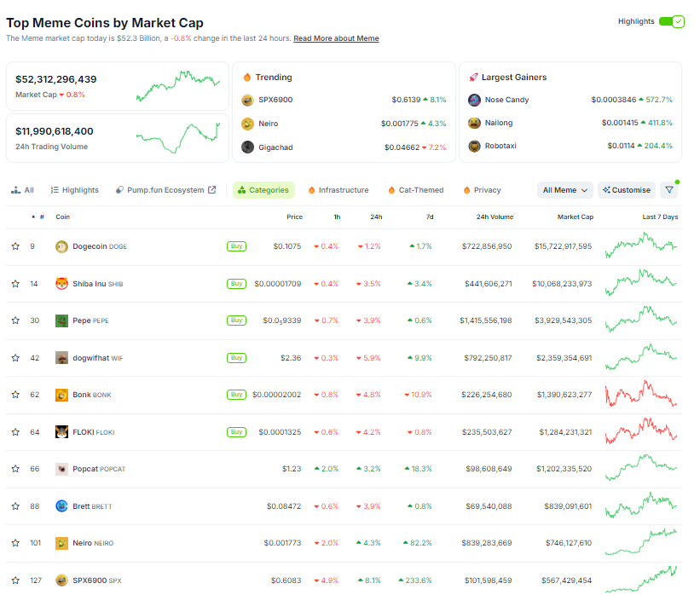This screenshot has height=595, width=700.
Task: Sort table by 24h change
Action: point(376,217)
